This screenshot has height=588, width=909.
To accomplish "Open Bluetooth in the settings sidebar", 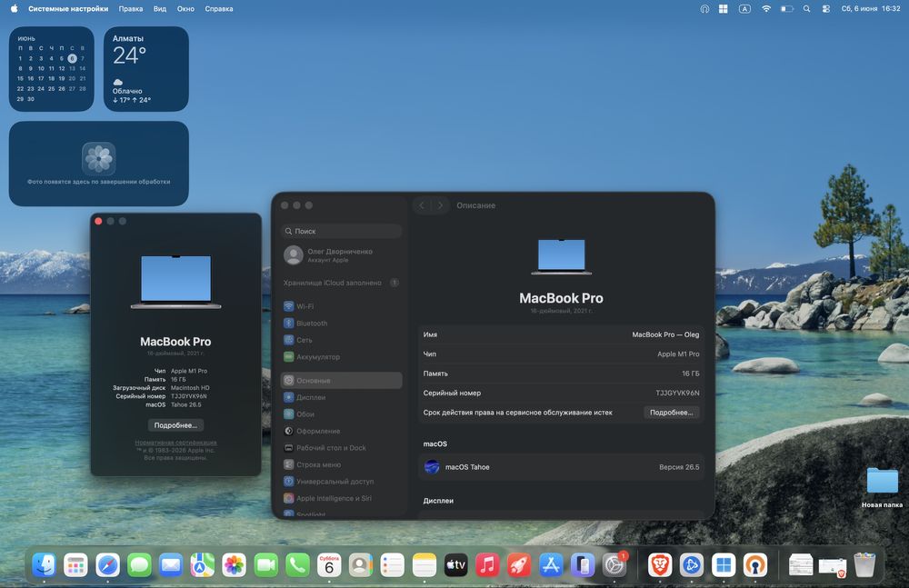I will [341, 323].
